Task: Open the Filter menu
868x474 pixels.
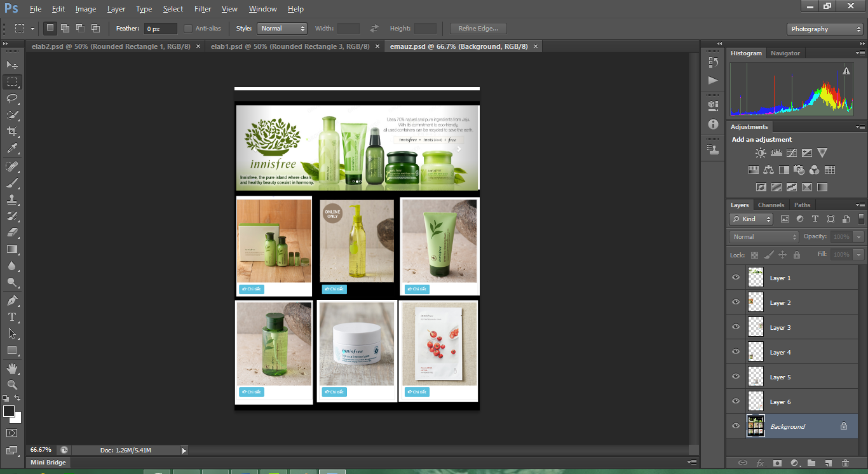Action: pyautogui.click(x=203, y=9)
